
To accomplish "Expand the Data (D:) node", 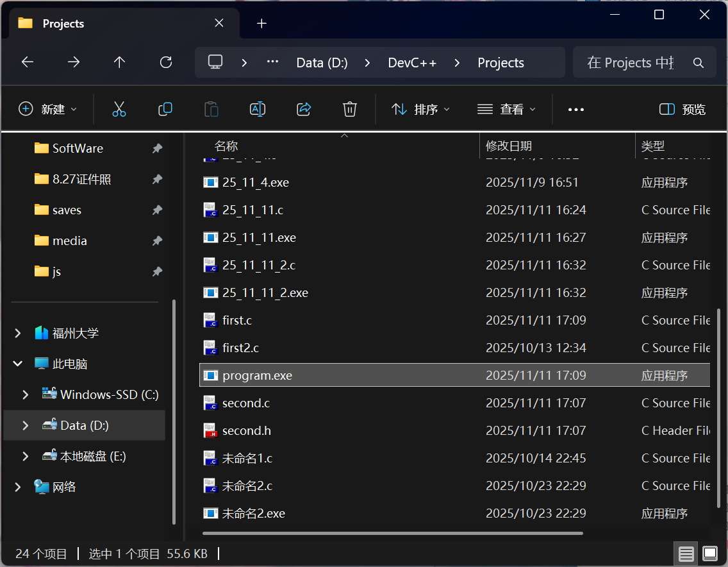I will (26, 425).
